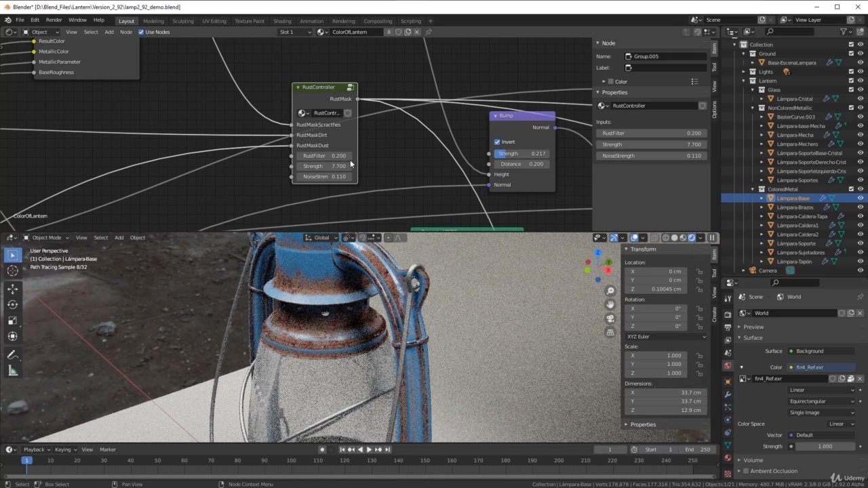
Task: Click the Background surface shader button
Action: (x=821, y=351)
